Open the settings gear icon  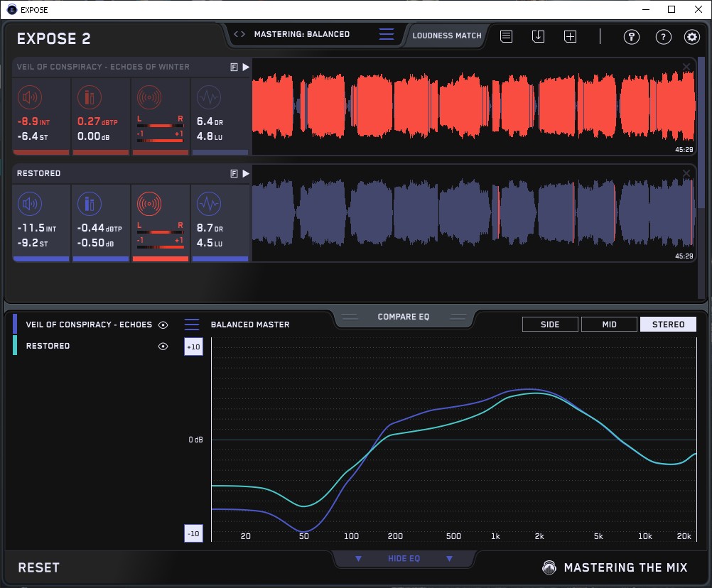coord(691,37)
